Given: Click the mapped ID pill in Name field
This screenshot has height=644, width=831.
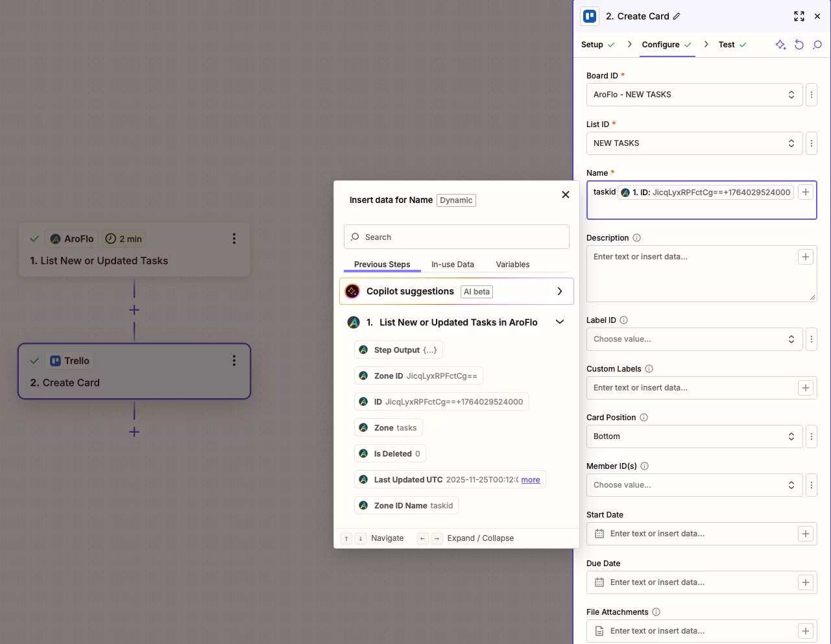Looking at the screenshot, I should [706, 193].
